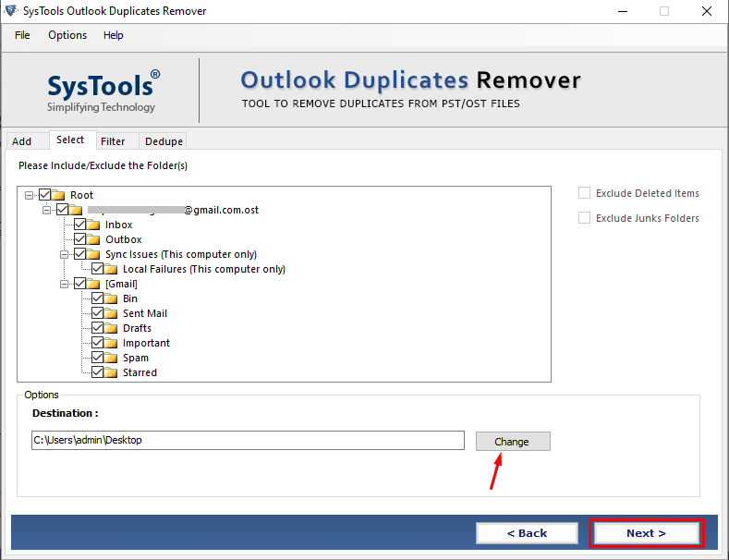Click the gmail.com.ost folder icon
This screenshot has width=729, height=560.
(x=76, y=209)
